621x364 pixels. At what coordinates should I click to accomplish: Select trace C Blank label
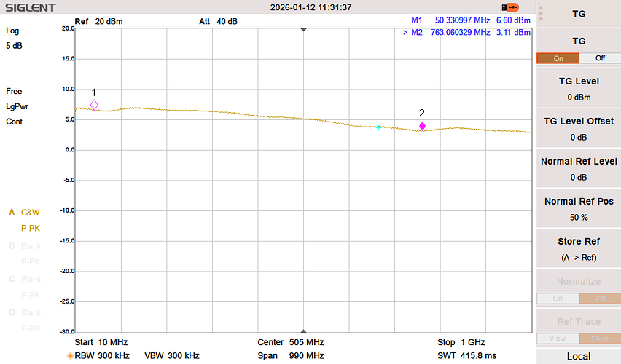(x=25, y=280)
